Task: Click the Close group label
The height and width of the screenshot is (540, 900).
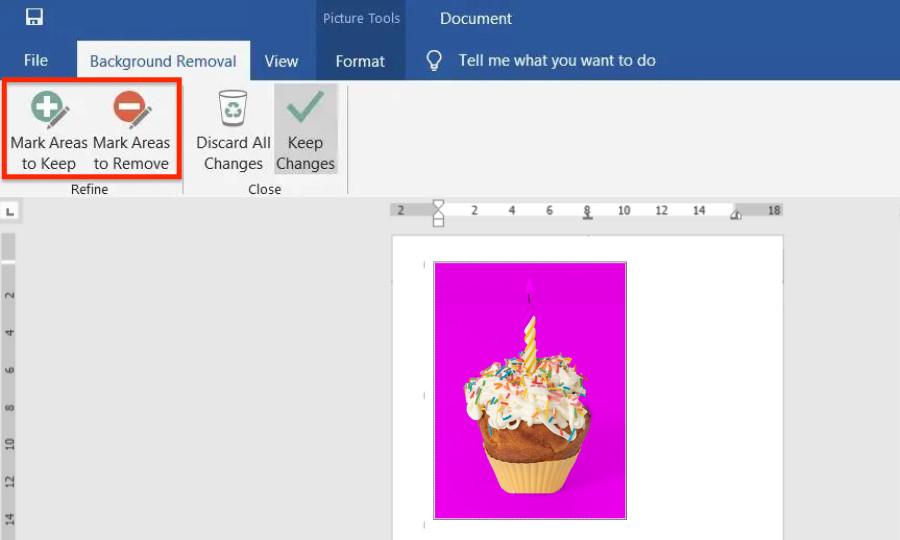Action: click(265, 189)
